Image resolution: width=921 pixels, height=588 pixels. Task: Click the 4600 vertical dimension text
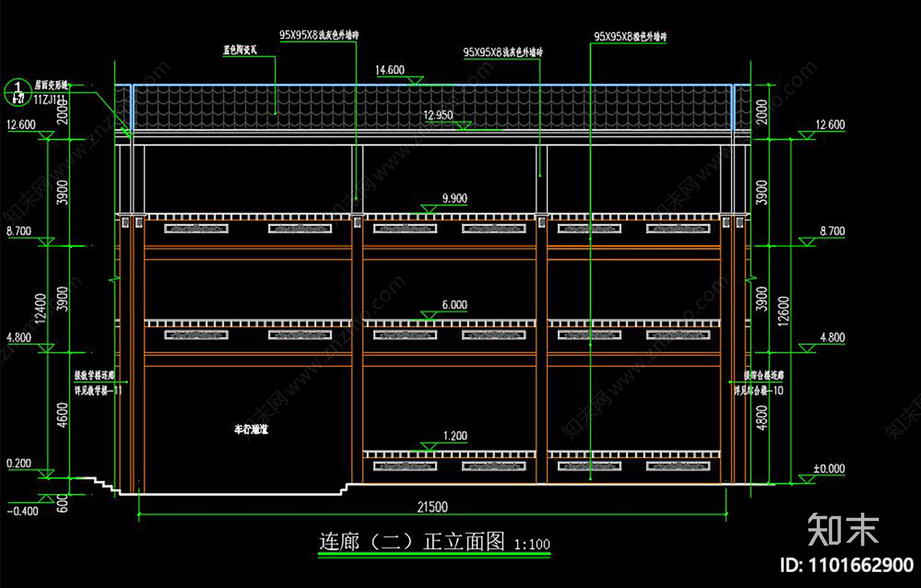(x=62, y=416)
